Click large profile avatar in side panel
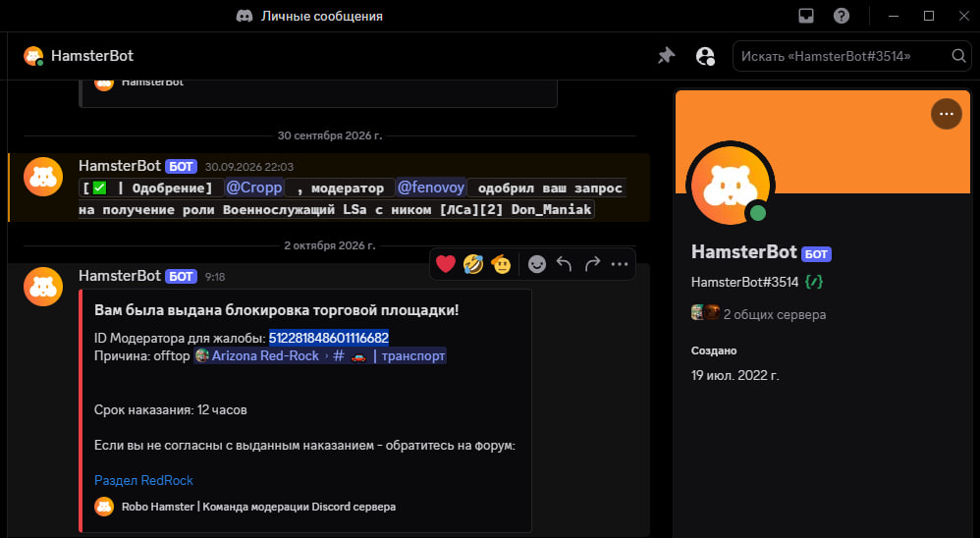Screen dimensions: 980x538 730,187
